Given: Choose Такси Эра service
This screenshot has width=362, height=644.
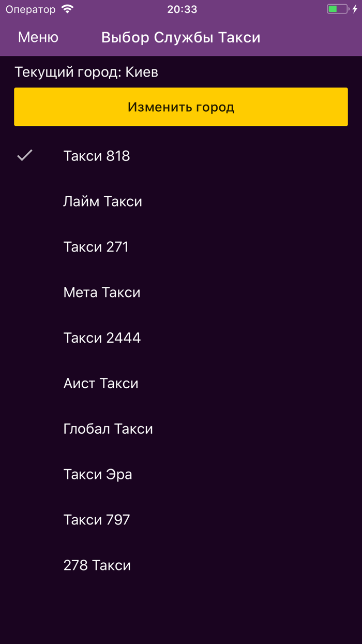Looking at the screenshot, I should coord(97,474).
